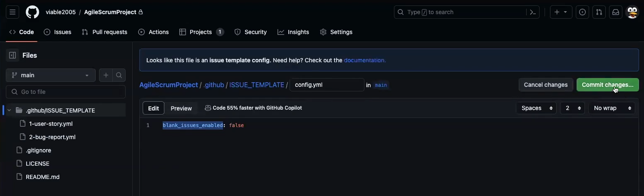Open the No wrap line mode dropdown

pyautogui.click(x=611, y=108)
